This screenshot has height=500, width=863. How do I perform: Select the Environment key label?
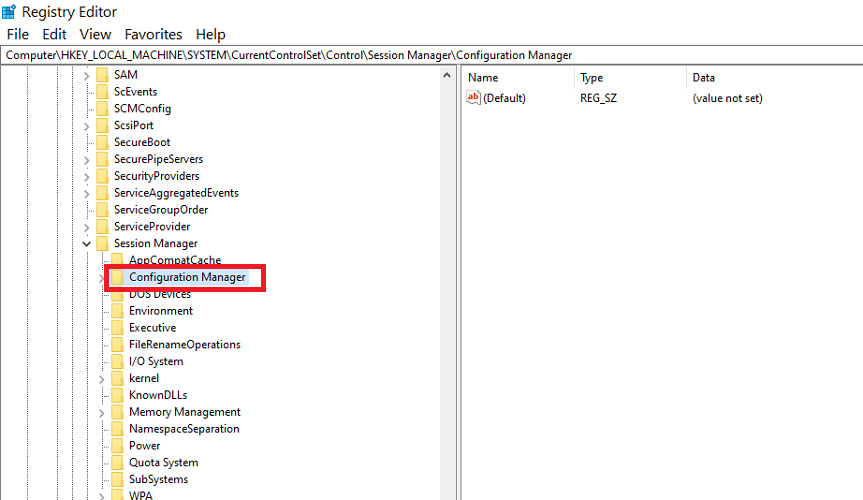pos(161,311)
